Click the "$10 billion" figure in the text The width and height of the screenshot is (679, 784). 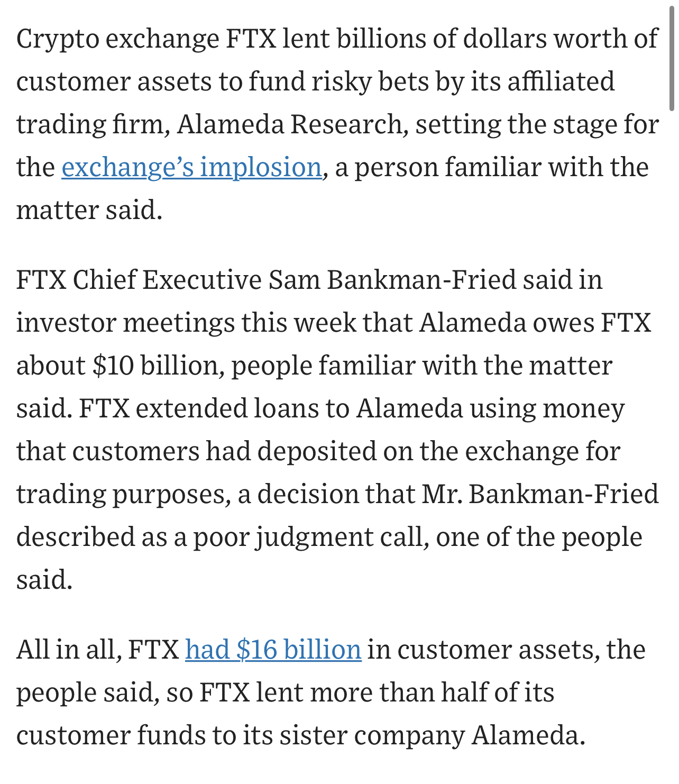tap(155, 365)
